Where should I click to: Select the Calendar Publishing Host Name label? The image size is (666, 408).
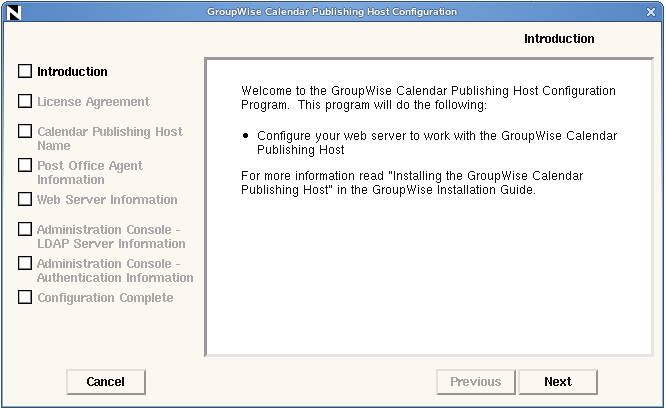point(110,138)
